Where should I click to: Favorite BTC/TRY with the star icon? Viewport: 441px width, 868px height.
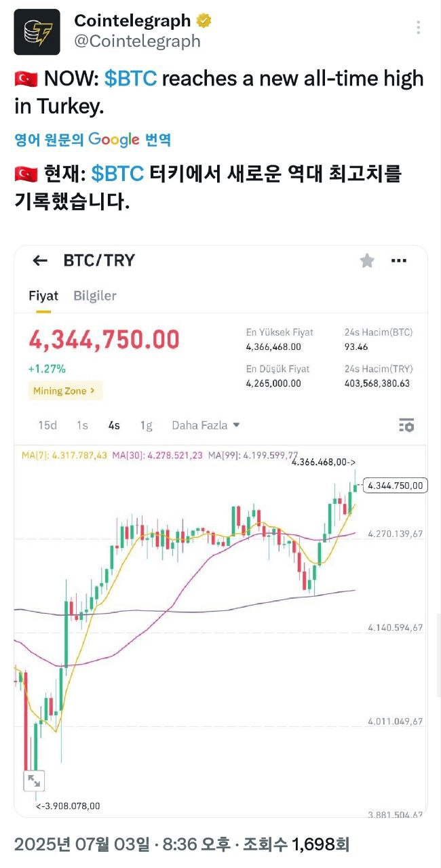[367, 260]
